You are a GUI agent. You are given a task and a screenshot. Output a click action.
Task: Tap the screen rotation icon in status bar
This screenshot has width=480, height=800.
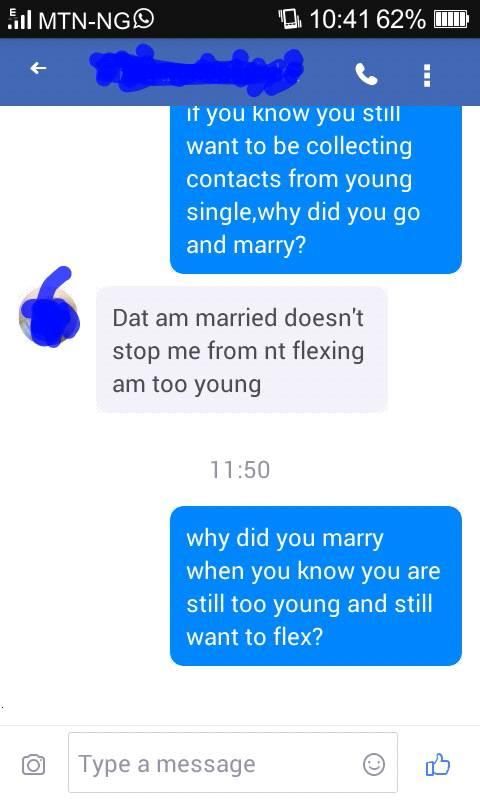point(290,19)
